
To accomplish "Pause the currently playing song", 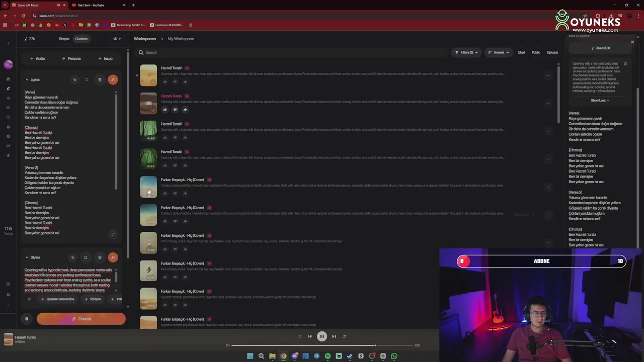I will coord(322,336).
